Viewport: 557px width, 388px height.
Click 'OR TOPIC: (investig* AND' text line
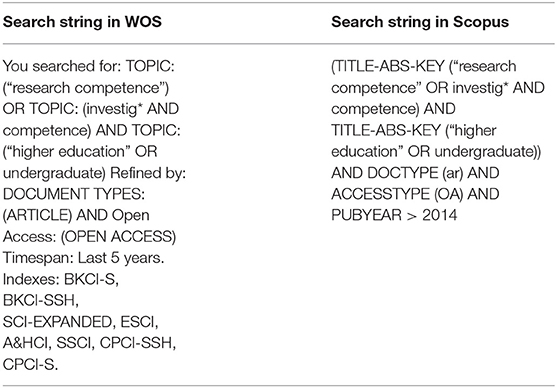91,109
